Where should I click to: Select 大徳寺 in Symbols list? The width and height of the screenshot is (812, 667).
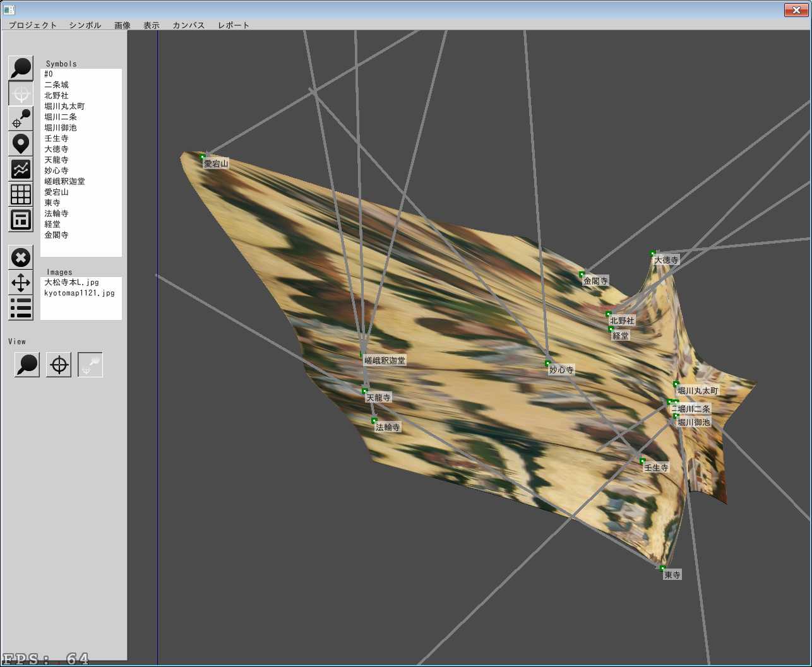(x=81, y=149)
